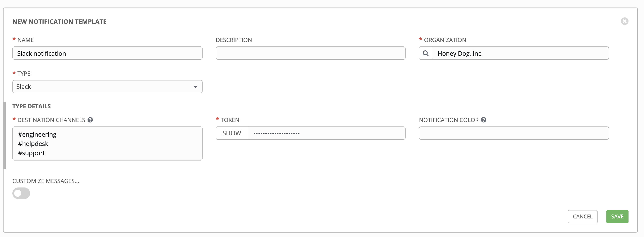This screenshot has width=644, height=237.
Task: Click the Type dropdown caret arrow
Action: click(195, 87)
